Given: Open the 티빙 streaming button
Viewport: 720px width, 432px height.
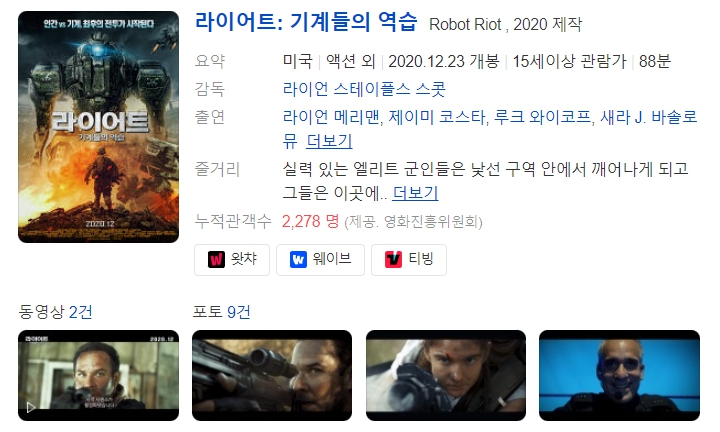Looking at the screenshot, I should 409,260.
